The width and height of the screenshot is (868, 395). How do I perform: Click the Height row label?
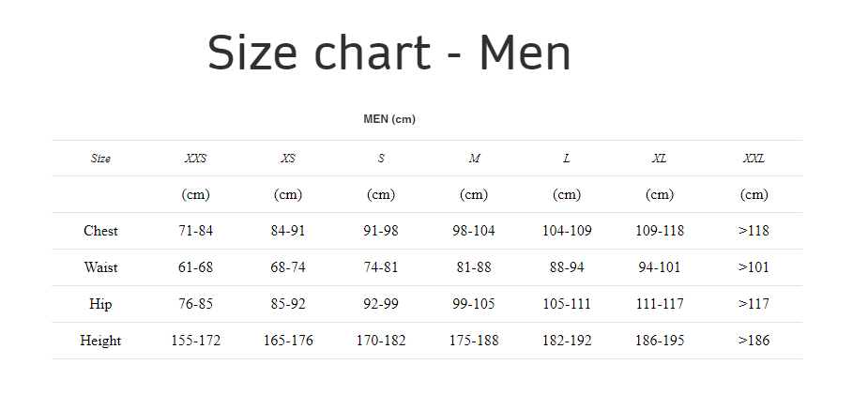[x=100, y=341]
